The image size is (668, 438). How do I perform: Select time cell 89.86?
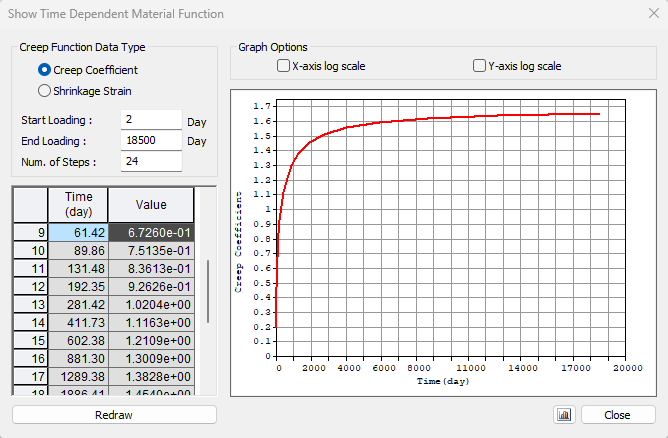click(78, 251)
